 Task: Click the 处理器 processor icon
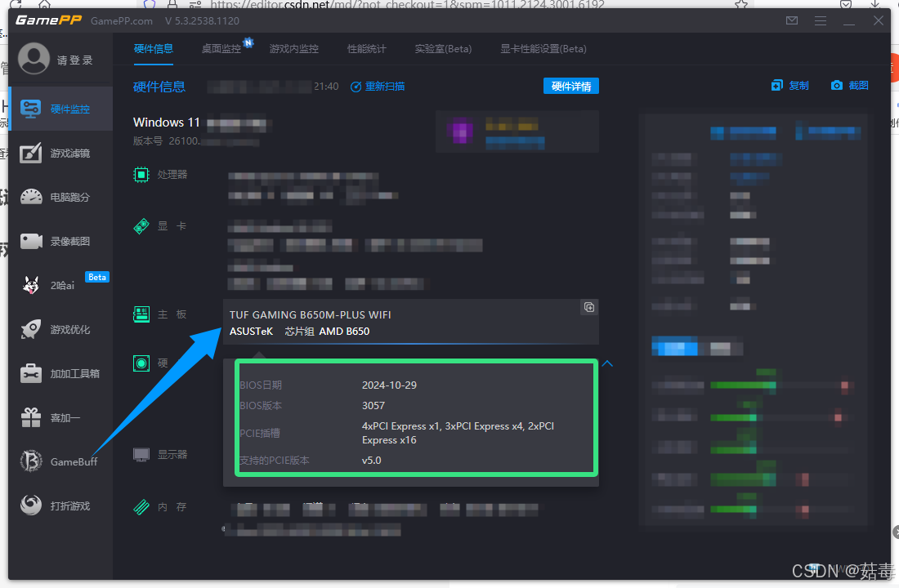pyautogui.click(x=141, y=174)
